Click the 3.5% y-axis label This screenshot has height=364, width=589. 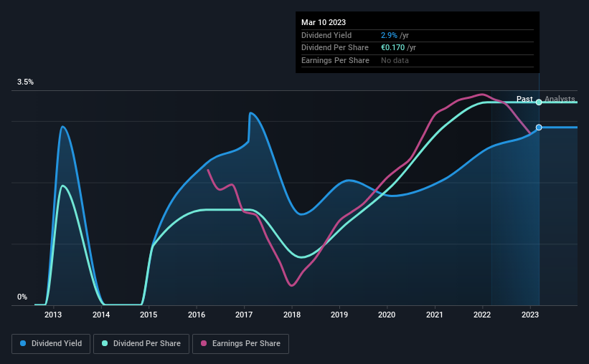25,82
